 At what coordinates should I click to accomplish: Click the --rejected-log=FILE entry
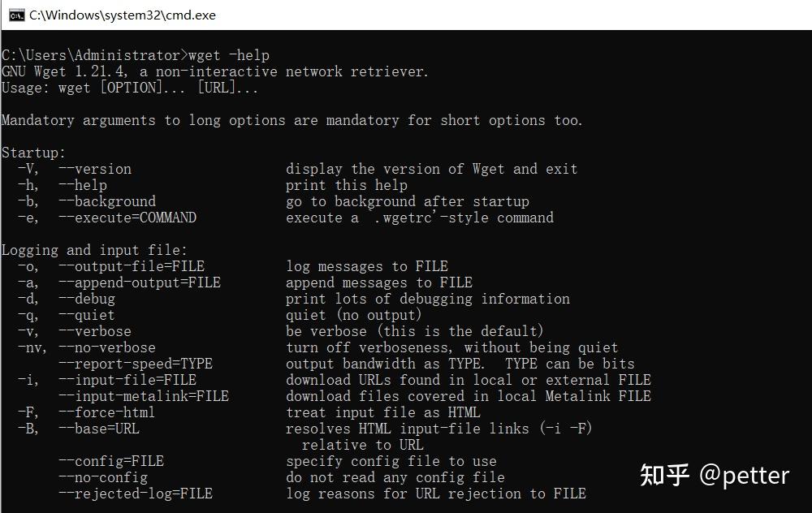(x=134, y=494)
